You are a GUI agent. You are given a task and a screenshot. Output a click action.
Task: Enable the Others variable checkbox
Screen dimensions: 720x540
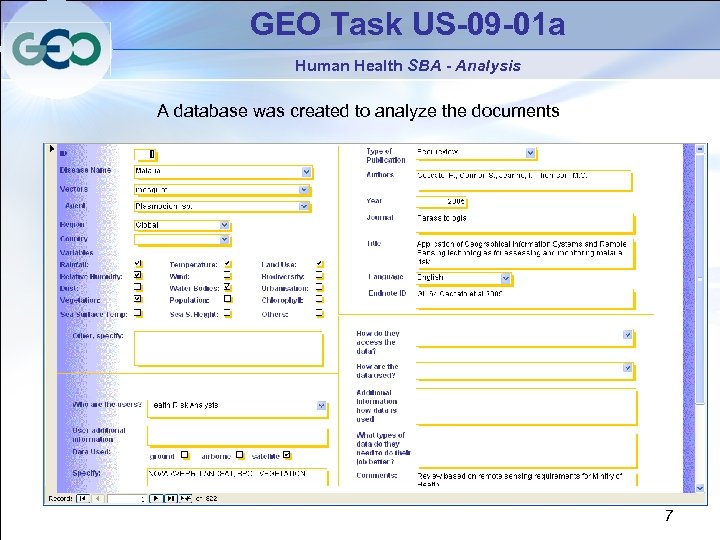(x=320, y=314)
